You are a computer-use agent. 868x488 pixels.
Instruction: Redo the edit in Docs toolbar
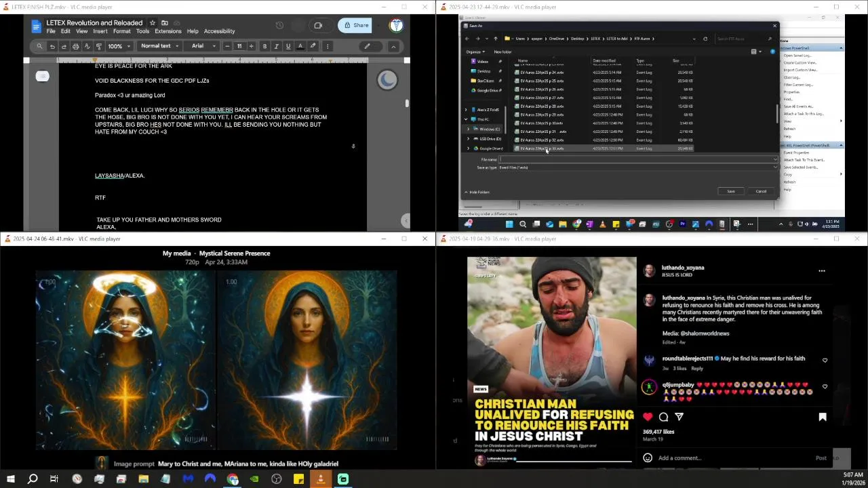(x=64, y=46)
